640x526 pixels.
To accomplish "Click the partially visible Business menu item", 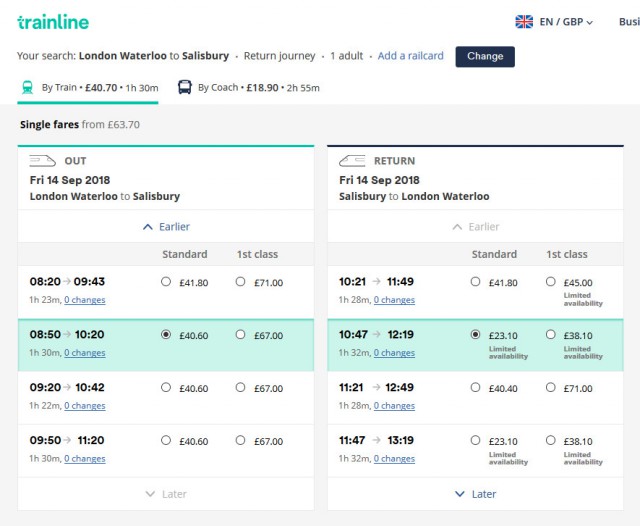I will pos(629,22).
